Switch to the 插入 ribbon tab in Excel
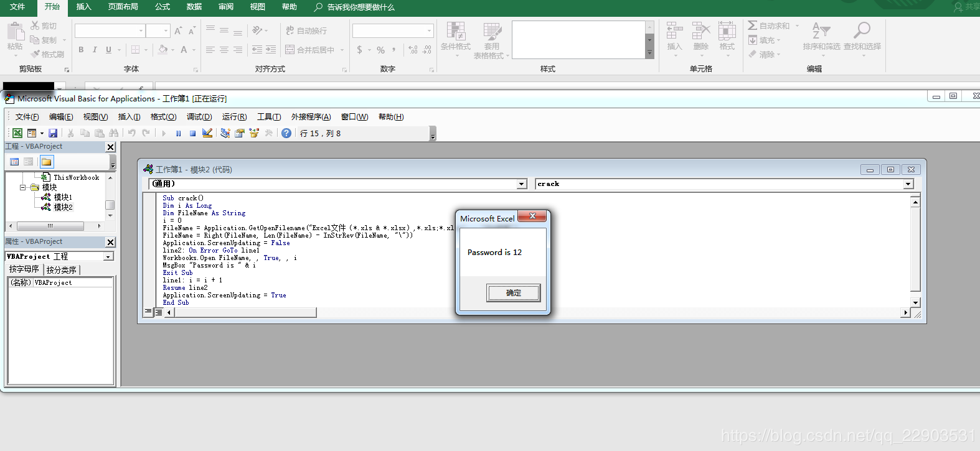 (83, 7)
